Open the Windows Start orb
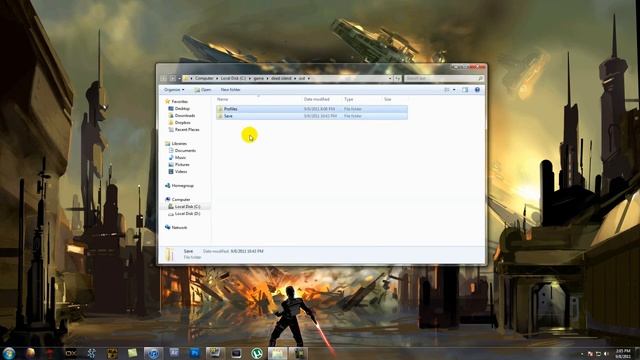640x360 pixels. pyautogui.click(x=9, y=353)
